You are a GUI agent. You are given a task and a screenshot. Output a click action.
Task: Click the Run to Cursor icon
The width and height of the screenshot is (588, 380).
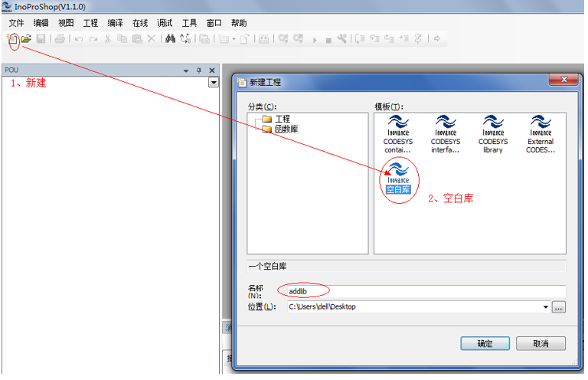pos(404,38)
